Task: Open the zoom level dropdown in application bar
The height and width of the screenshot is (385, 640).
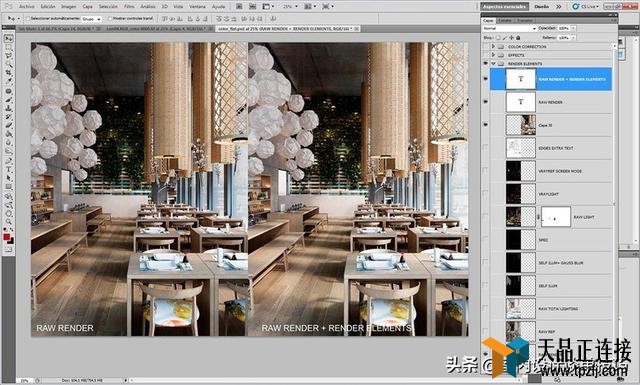Action: [296, 6]
